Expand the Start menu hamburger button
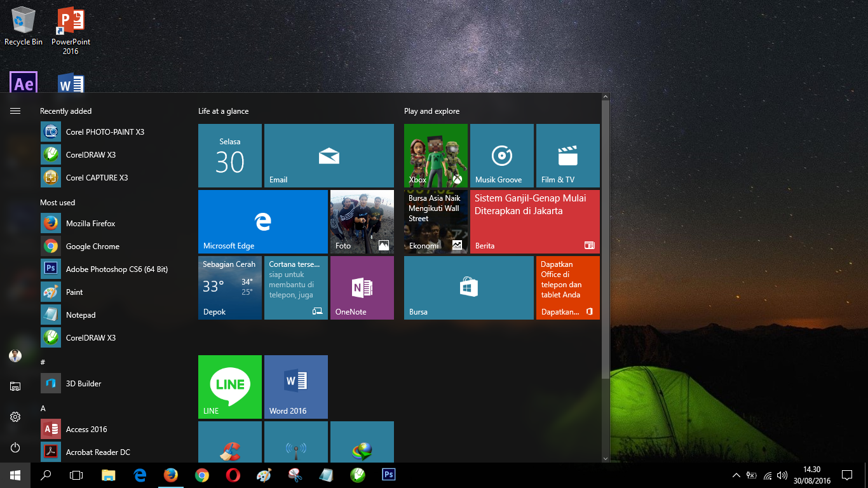Screen dimensions: 868x488 (15, 111)
